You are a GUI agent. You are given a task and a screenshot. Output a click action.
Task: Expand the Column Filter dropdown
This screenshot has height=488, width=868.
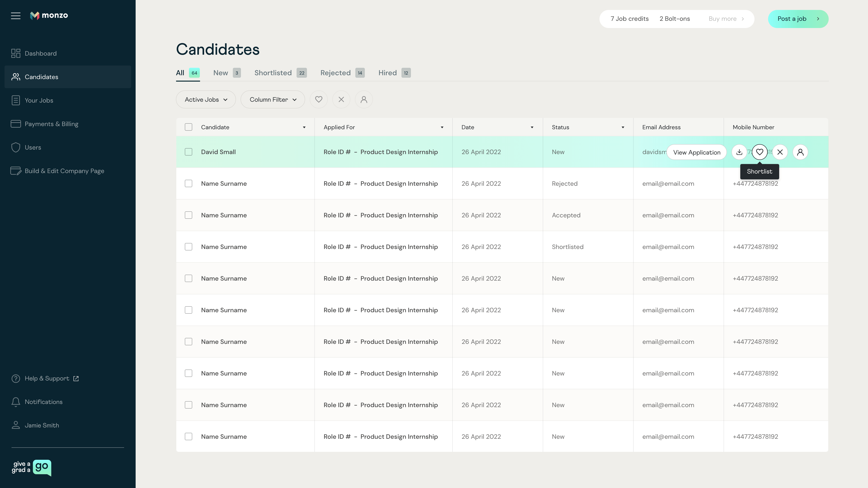point(273,99)
